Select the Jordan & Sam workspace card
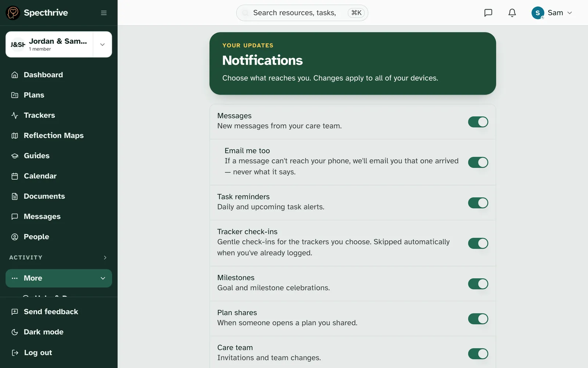 49,45
